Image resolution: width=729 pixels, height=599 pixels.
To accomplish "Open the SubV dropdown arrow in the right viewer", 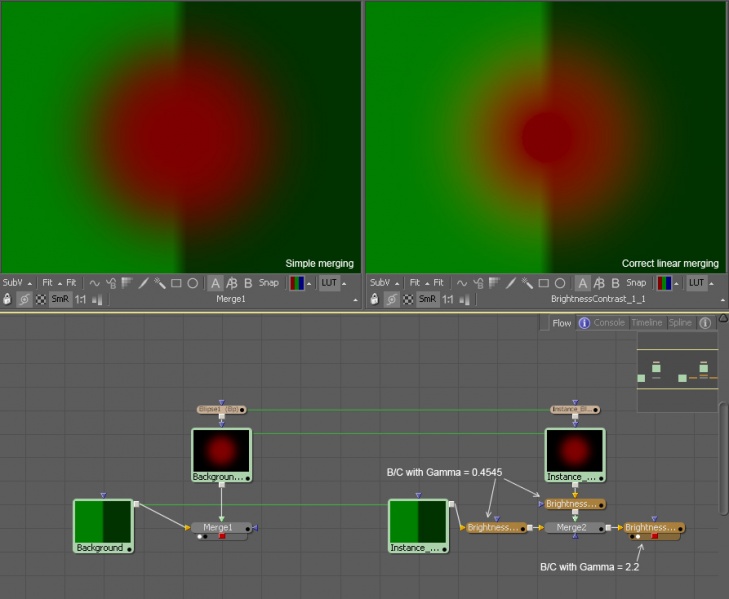I will [397, 284].
